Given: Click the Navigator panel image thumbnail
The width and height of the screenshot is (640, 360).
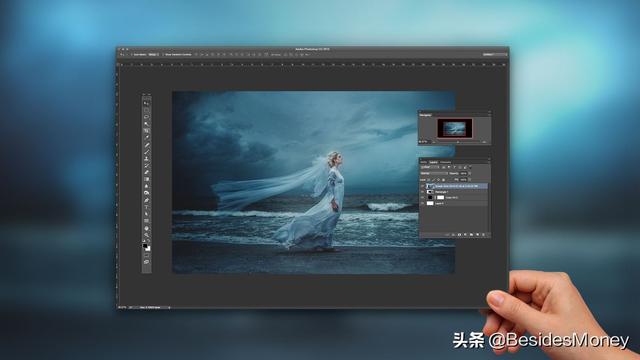Looking at the screenshot, I should [455, 128].
